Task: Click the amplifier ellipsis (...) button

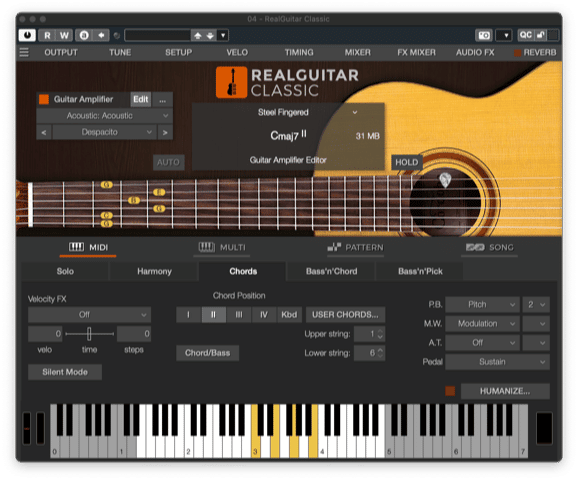Action: [x=163, y=100]
